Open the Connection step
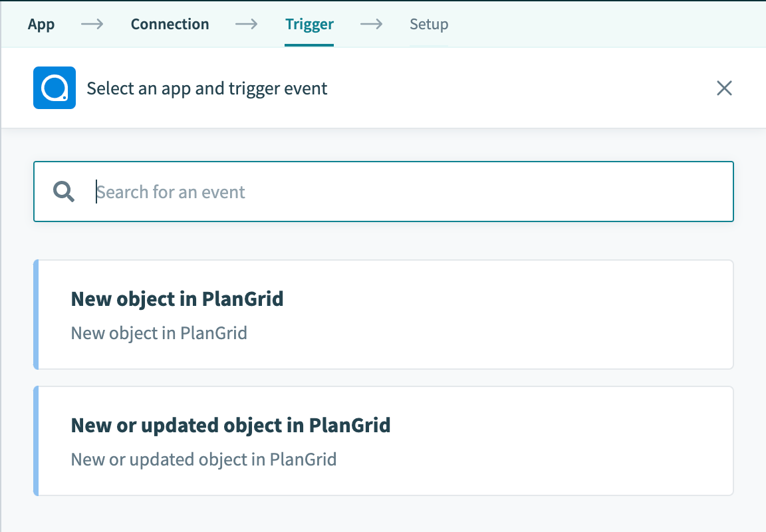This screenshot has height=532, width=766. [170, 24]
